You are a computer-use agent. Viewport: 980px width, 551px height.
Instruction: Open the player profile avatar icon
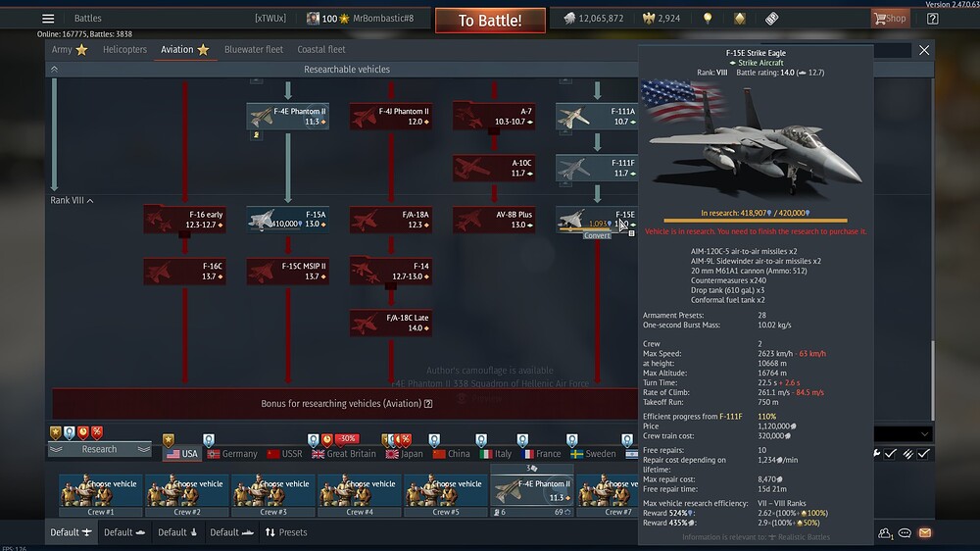[313, 18]
